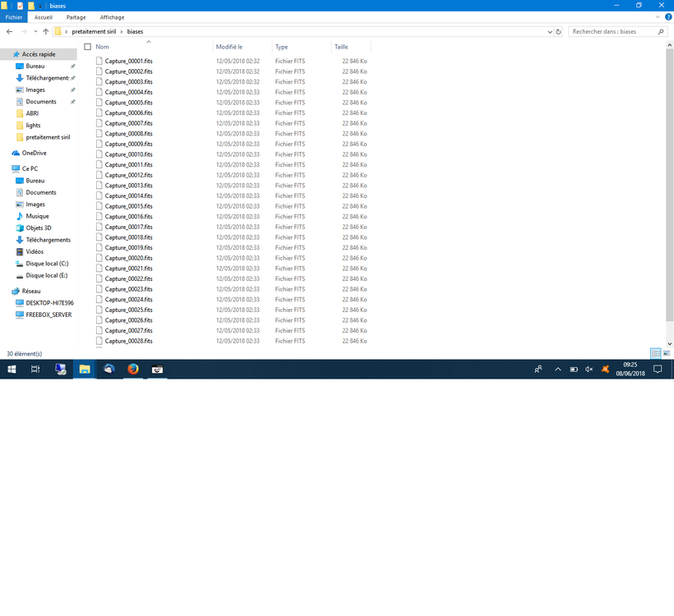Open the notification action center

pos(658,369)
